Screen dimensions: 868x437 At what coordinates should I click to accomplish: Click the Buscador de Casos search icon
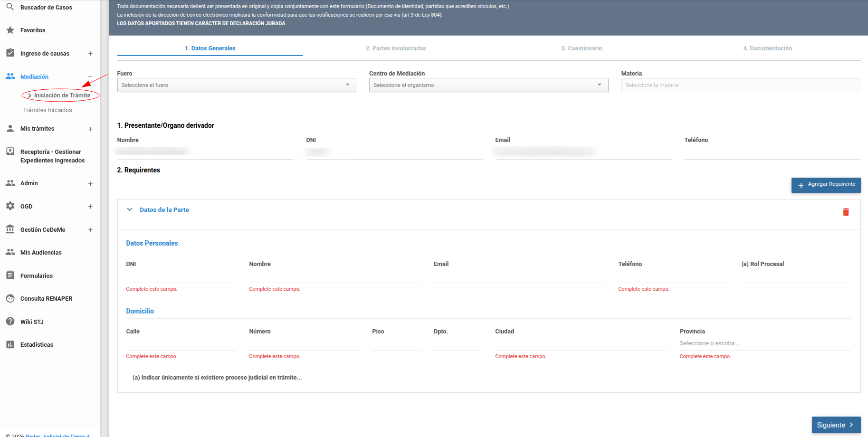tap(10, 7)
